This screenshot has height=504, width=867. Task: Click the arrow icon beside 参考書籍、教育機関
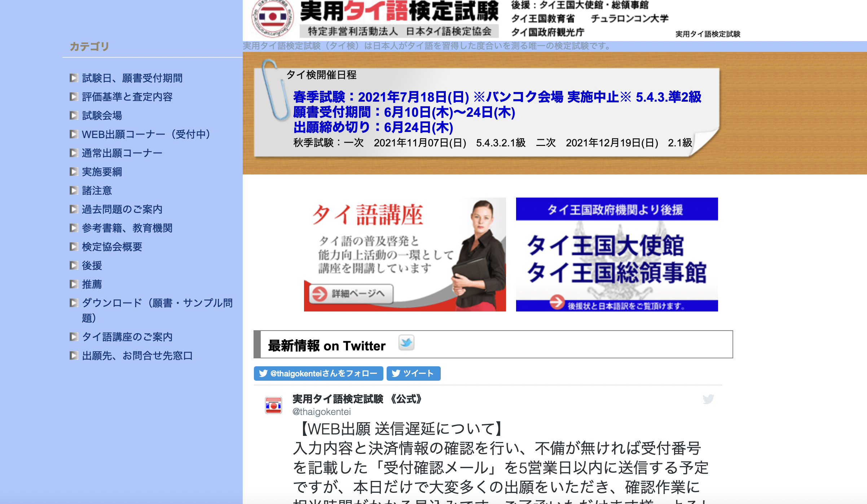(74, 228)
